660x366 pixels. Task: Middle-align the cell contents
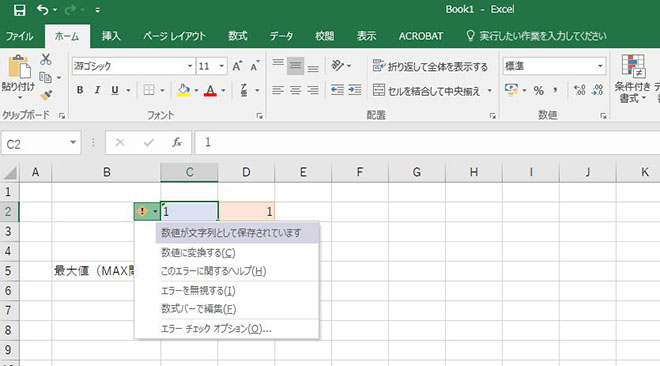(x=295, y=66)
